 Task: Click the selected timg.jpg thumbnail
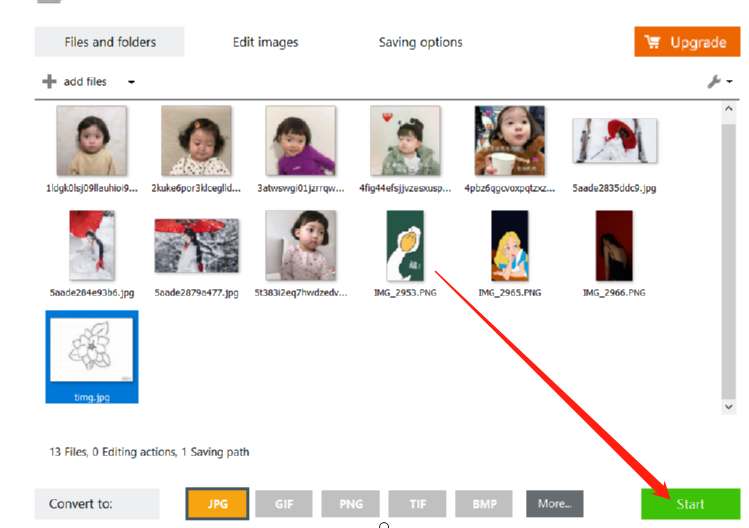pos(92,357)
